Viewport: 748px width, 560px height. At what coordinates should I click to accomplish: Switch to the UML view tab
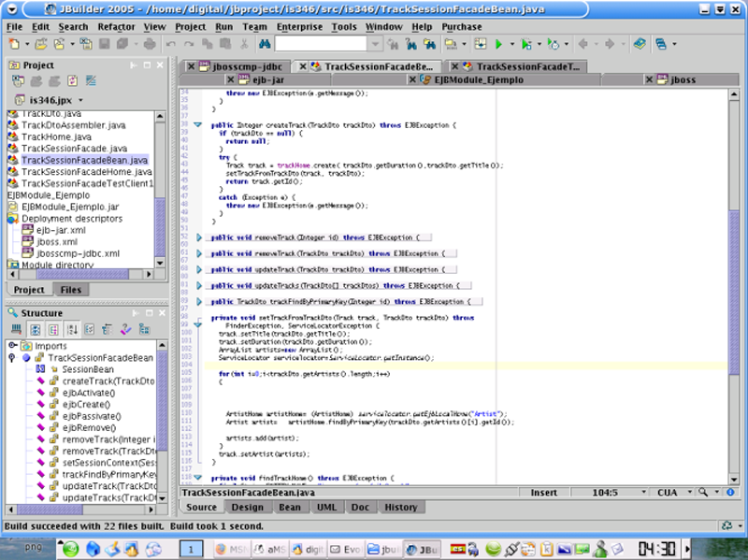[327, 507]
